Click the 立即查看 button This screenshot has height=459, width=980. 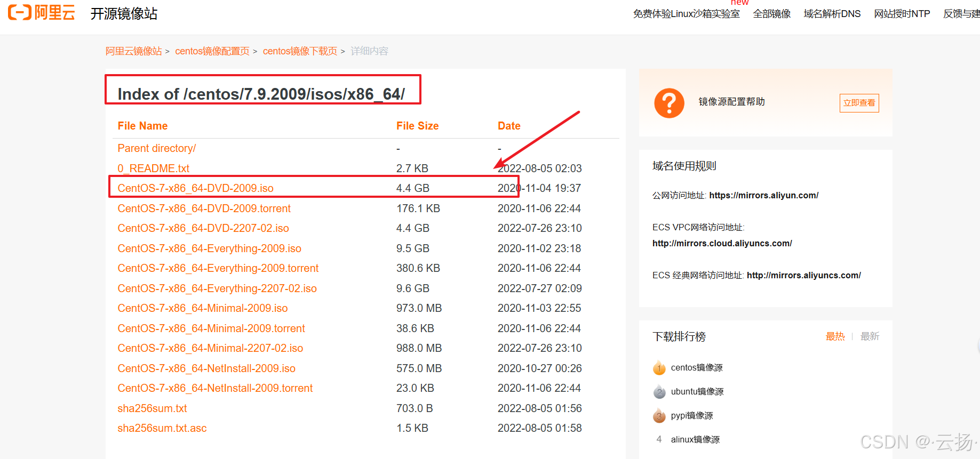859,103
